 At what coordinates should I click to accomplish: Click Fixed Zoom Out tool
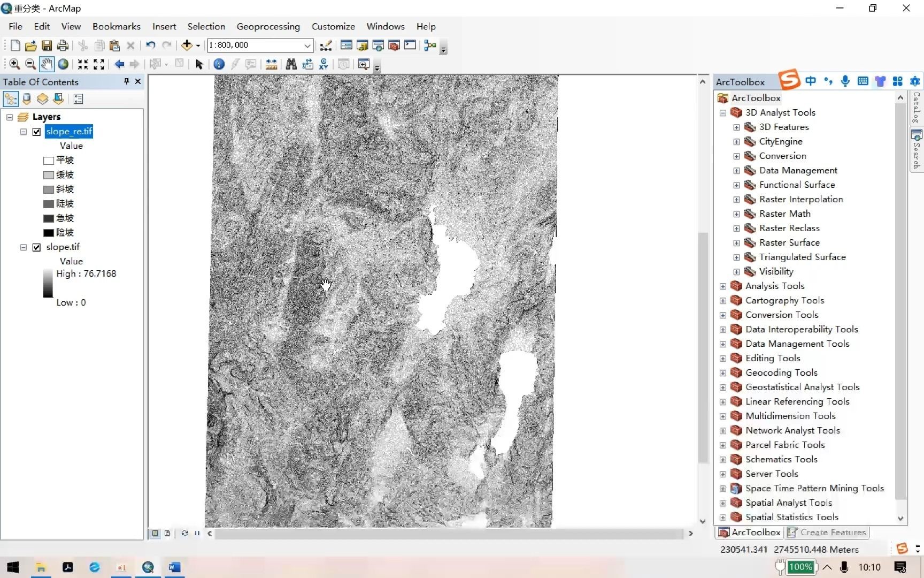99,64
